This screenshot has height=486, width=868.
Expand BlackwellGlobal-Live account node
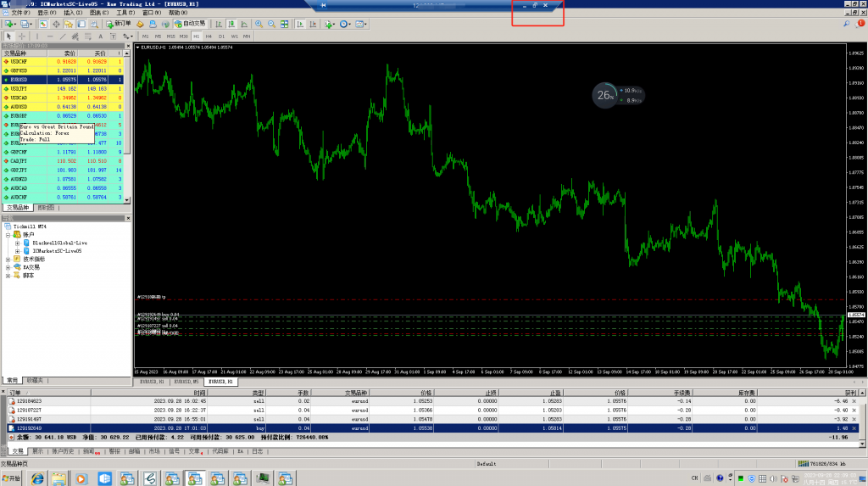[x=17, y=243]
